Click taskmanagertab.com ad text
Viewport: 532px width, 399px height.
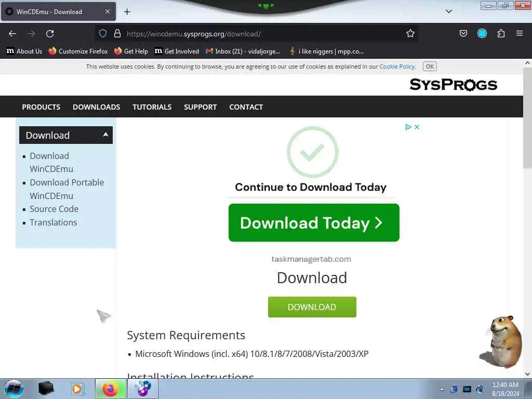pos(311,259)
